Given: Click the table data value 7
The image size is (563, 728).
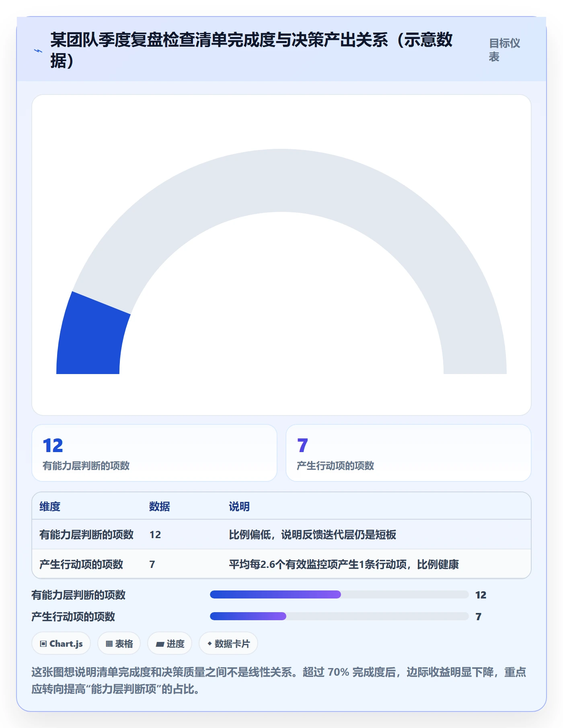Looking at the screenshot, I should pyautogui.click(x=152, y=564).
